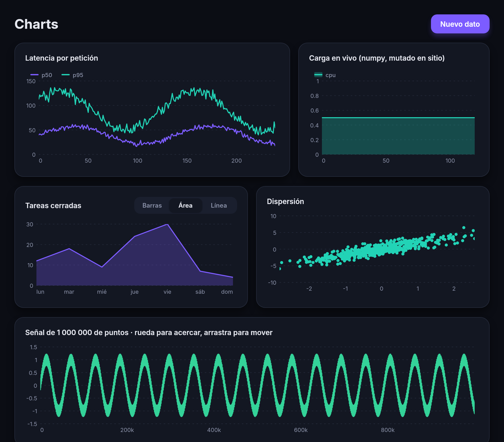The image size is (504, 442).
Task: Click the 600k label on signal axis
Action: coord(301,430)
